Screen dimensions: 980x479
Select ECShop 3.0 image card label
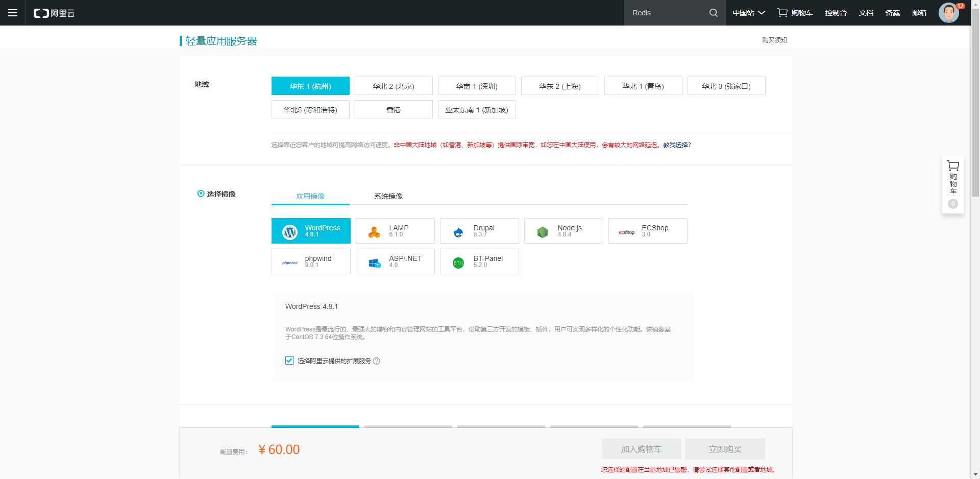point(655,231)
